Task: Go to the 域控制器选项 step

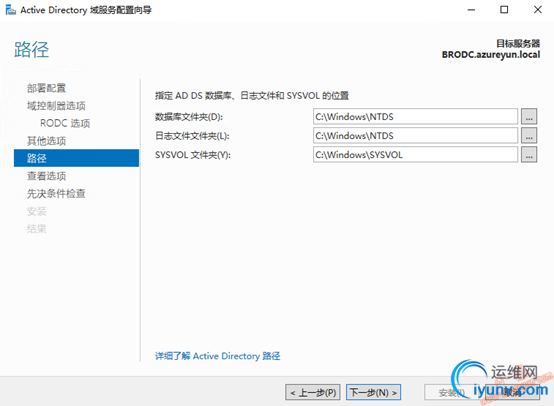Action: click(x=56, y=106)
